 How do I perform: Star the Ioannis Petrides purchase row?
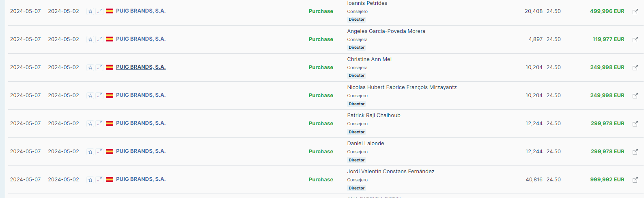[x=90, y=11]
